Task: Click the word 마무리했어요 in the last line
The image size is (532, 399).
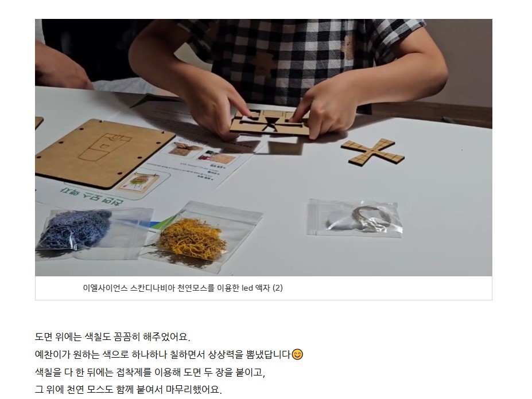Action: tap(193, 389)
